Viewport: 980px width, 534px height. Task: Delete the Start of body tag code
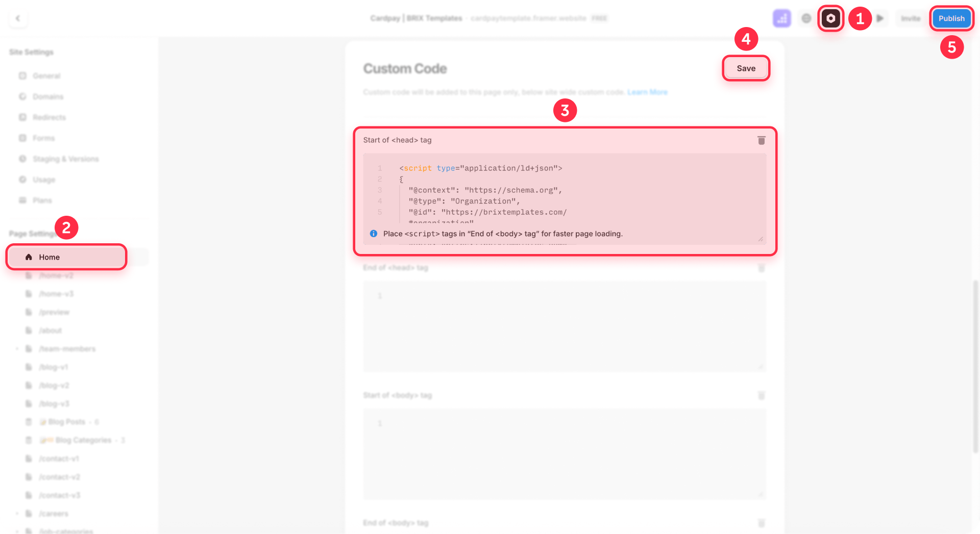pos(761,395)
